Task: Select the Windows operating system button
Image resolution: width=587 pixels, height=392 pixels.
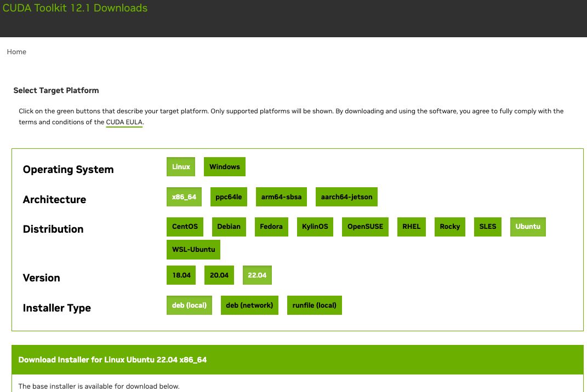Action: pos(224,167)
